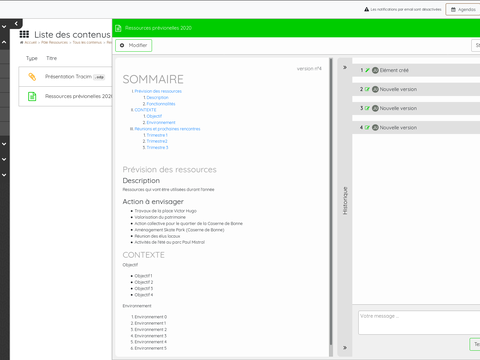
Task: Open the Description link in the sommaire
Action: 157,97
